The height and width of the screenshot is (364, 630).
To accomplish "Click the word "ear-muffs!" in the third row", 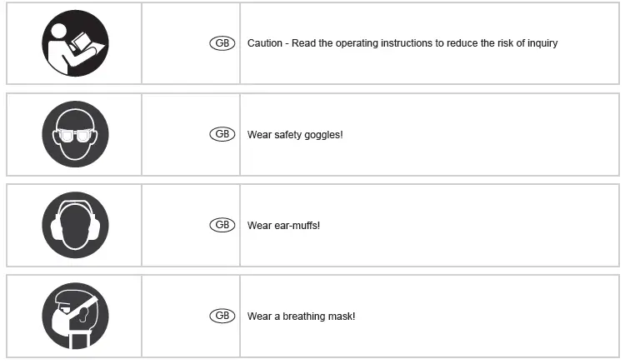I will pyautogui.click(x=297, y=226).
